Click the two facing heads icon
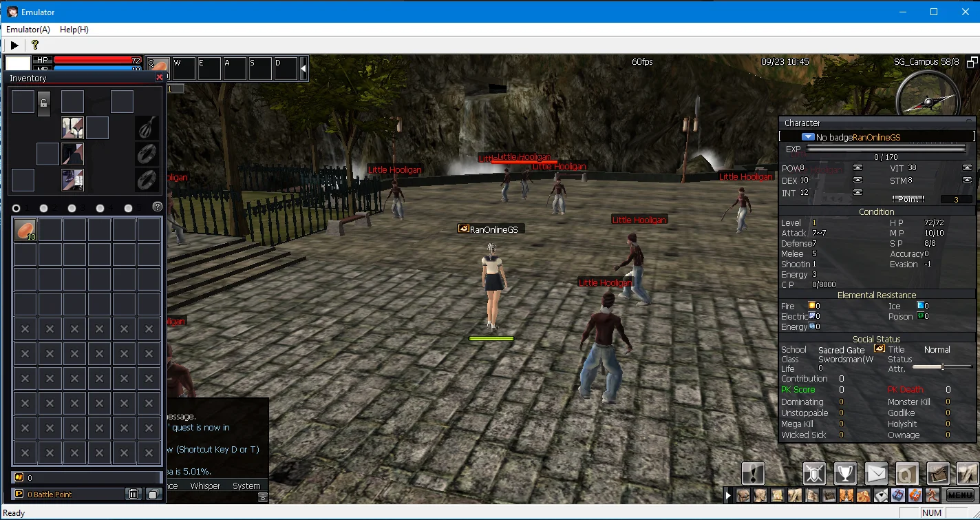Screen dimensions: 980x520 tap(846, 495)
